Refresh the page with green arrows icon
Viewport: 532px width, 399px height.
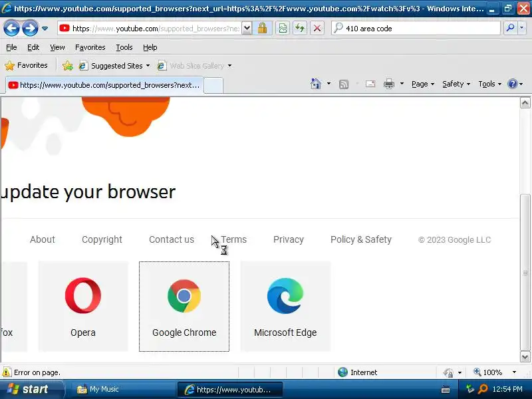(x=300, y=29)
